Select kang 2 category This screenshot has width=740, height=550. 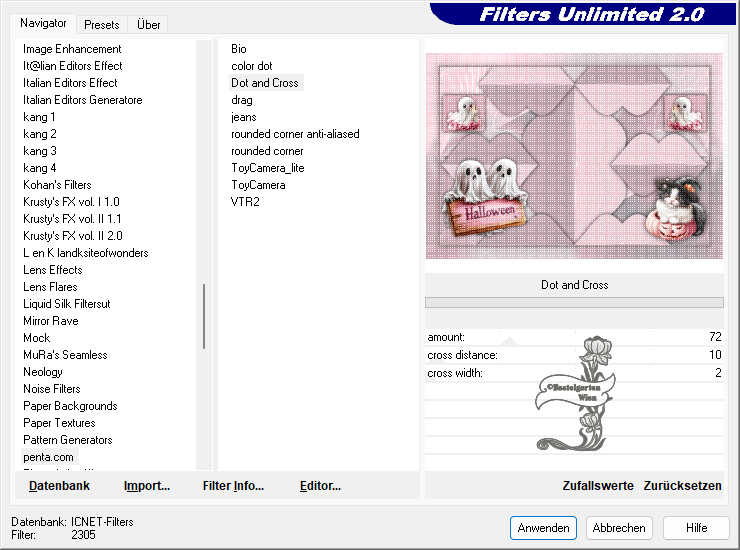click(x=40, y=134)
